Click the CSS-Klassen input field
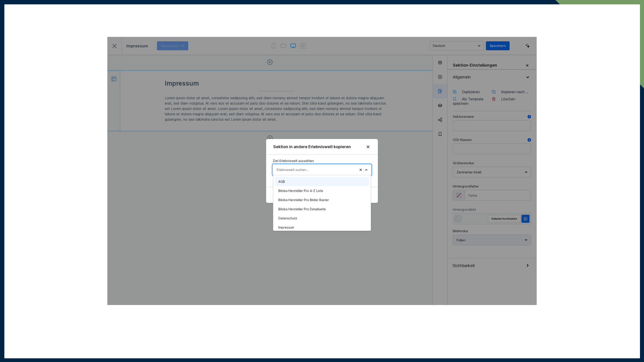Screen dimensions: 644x362 click(492, 149)
